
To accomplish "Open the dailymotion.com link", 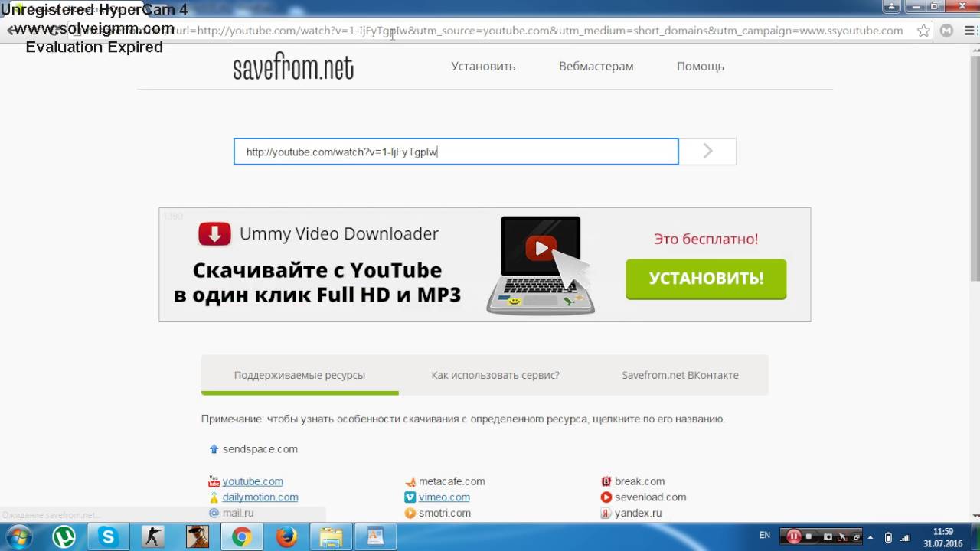I will [260, 497].
